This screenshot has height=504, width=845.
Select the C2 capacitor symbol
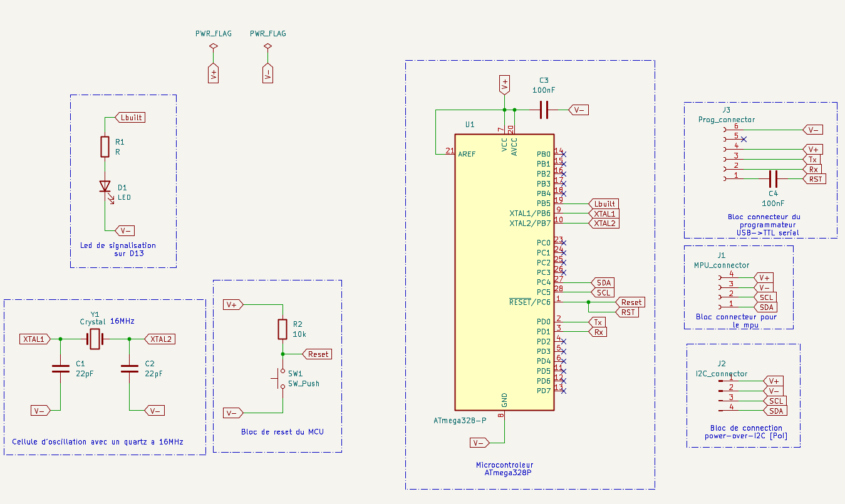pos(129,368)
